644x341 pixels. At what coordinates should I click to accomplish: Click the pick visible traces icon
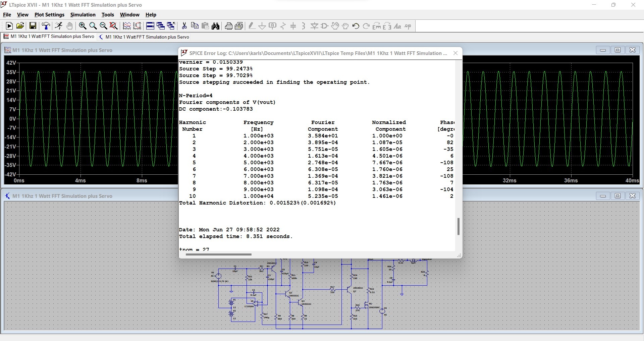[x=137, y=26]
